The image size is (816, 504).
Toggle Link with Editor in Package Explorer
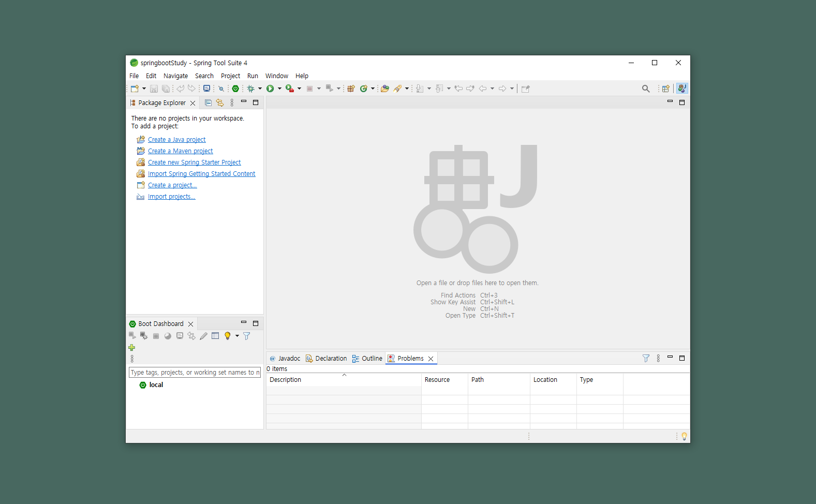pyautogui.click(x=220, y=102)
